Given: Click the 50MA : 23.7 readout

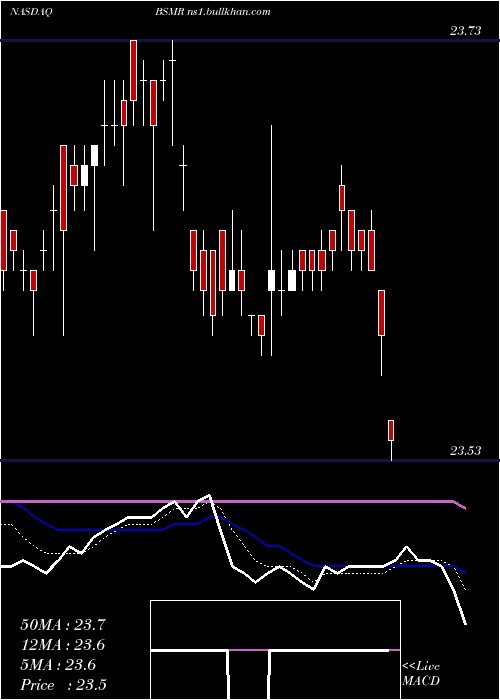Looking at the screenshot, I should [63, 625].
